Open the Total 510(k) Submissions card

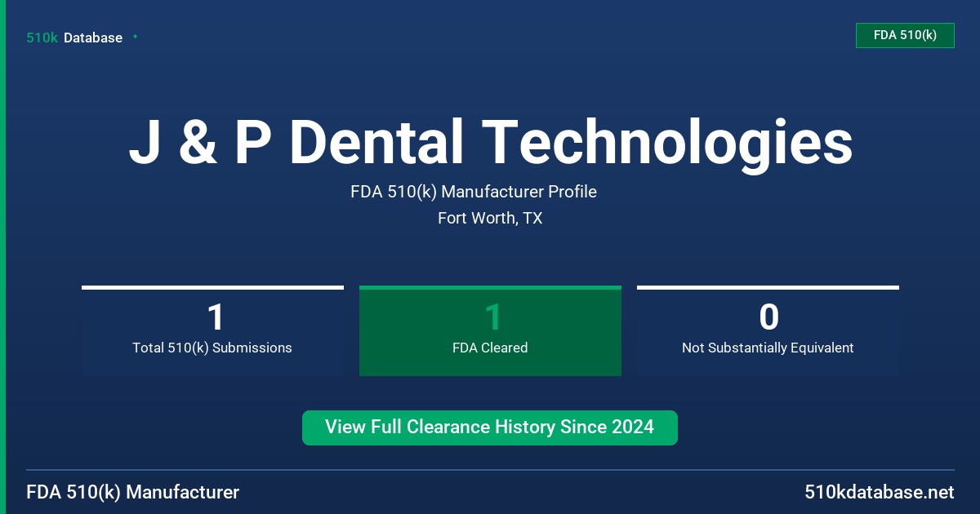tap(212, 330)
